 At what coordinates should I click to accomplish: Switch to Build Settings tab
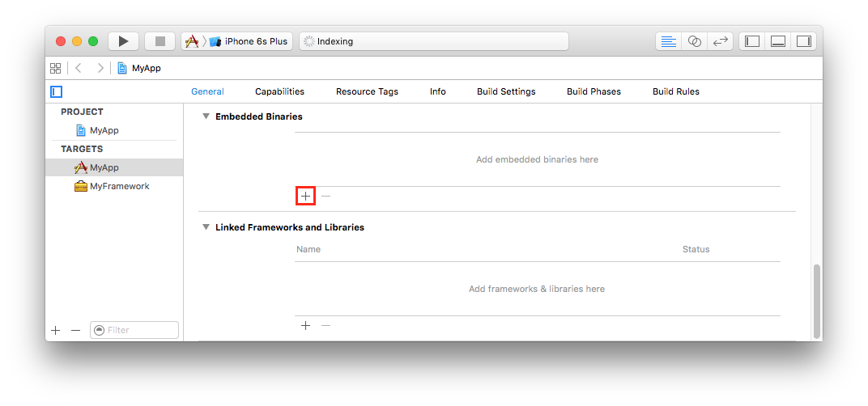506,91
